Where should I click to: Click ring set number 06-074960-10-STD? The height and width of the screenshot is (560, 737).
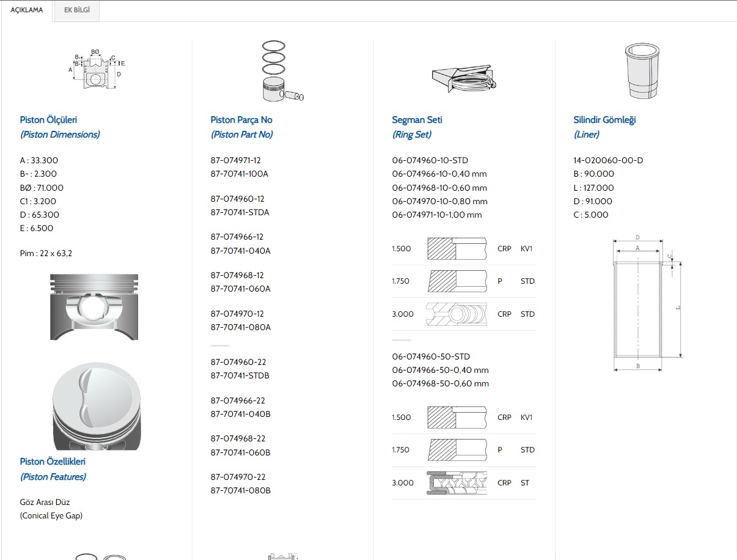[430, 160]
